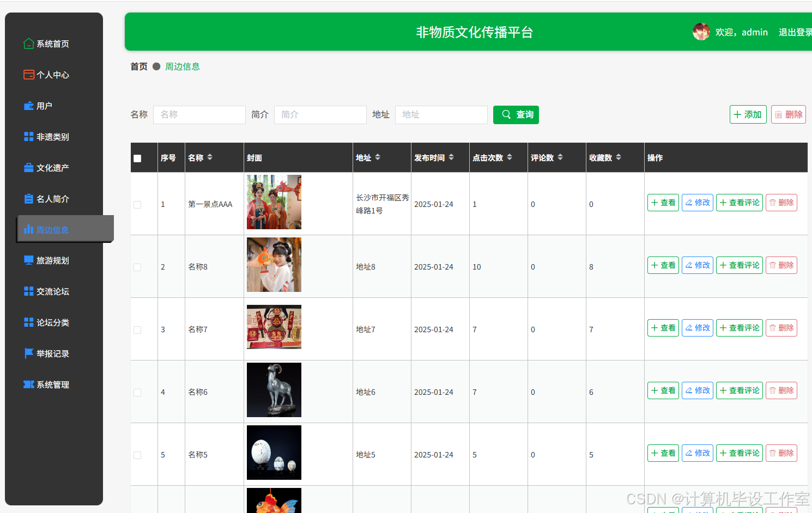
Task: Toggle the select-all checkbox in table header
Action: [137, 158]
